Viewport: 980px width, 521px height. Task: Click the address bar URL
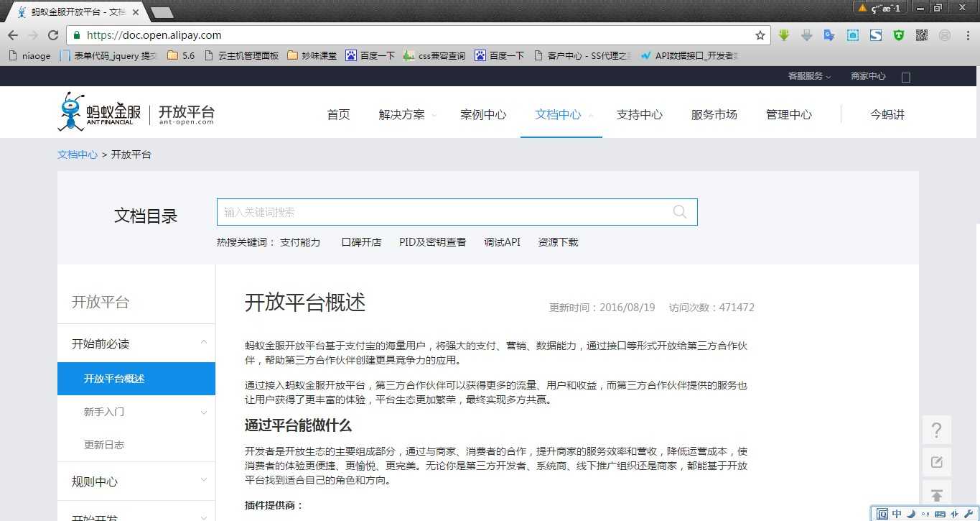point(154,35)
